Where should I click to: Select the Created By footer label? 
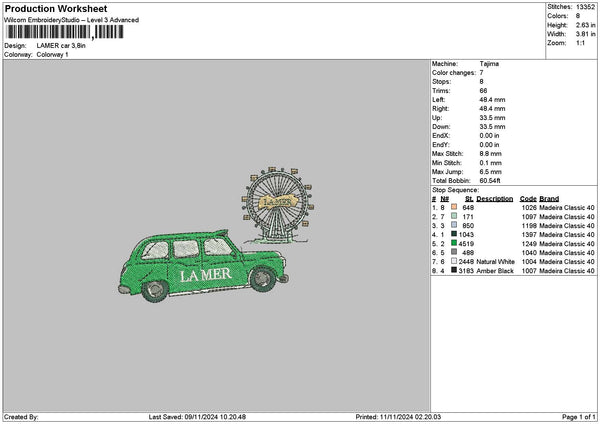click(x=21, y=417)
